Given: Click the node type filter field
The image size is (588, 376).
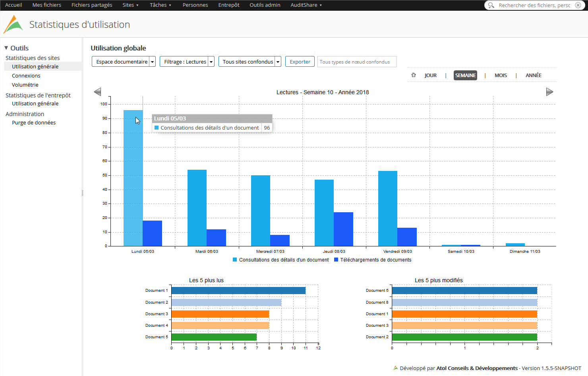Looking at the screenshot, I should [x=357, y=62].
